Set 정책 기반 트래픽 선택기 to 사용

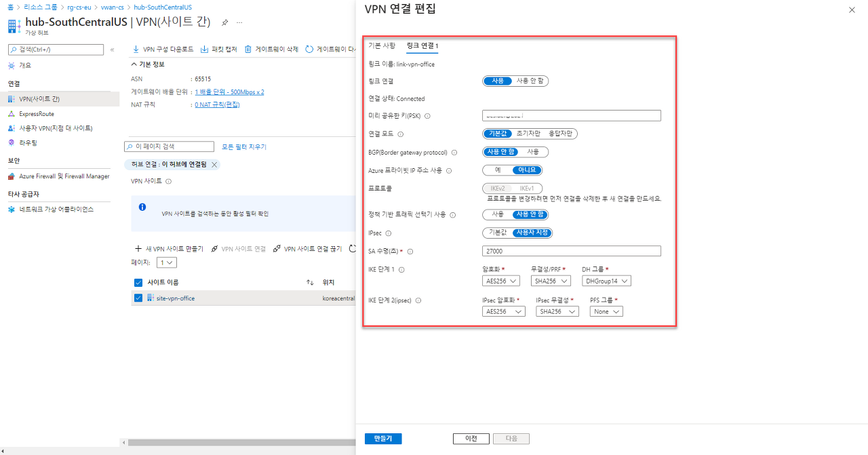[x=498, y=214]
